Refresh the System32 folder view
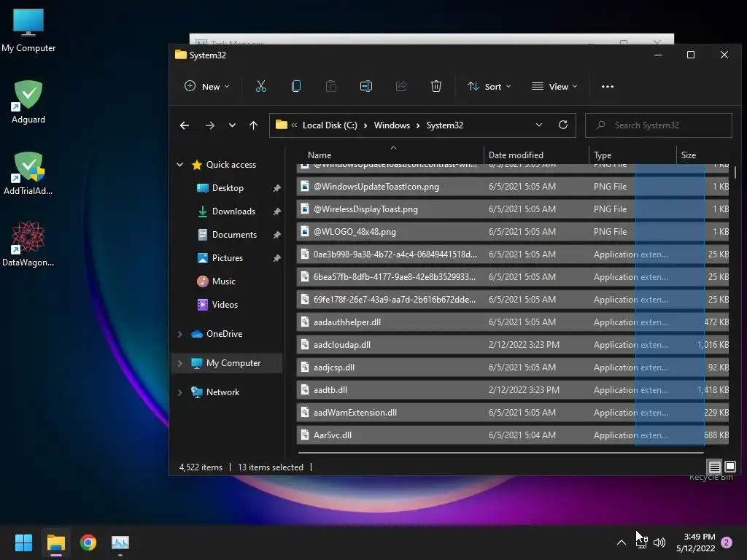Viewport: 747px width, 560px height. click(x=563, y=125)
